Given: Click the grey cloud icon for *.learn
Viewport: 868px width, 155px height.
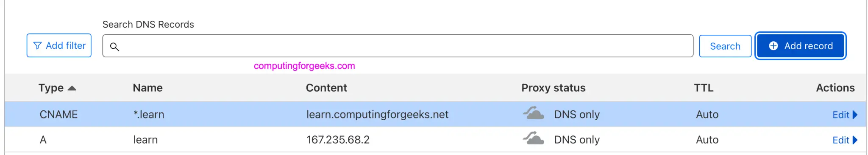Looking at the screenshot, I should tap(534, 113).
